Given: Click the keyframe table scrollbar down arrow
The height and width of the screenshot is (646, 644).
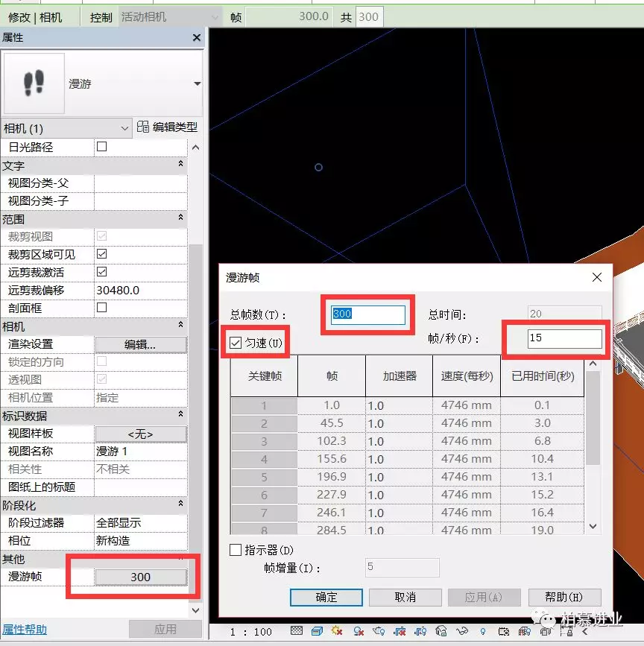Looking at the screenshot, I should click(593, 526).
